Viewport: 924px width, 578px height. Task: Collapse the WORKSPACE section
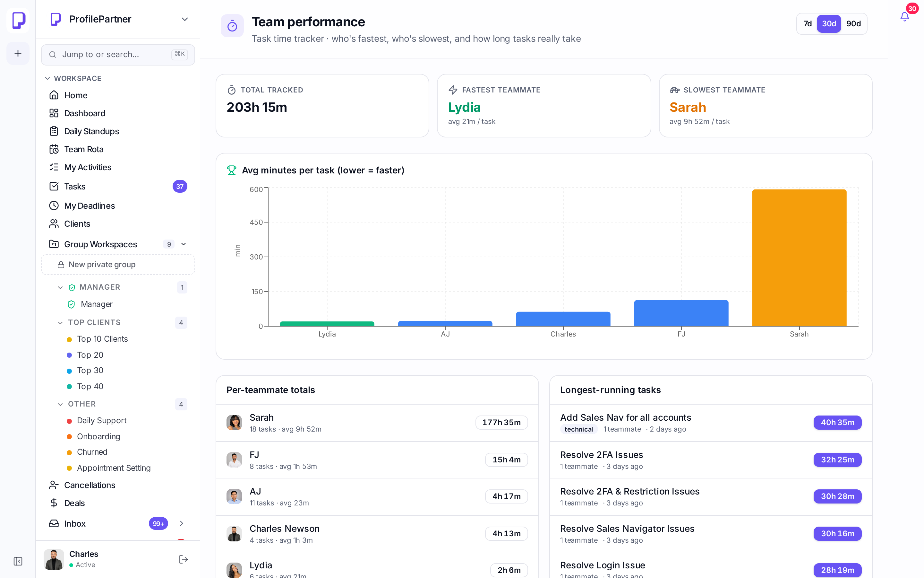coord(47,78)
